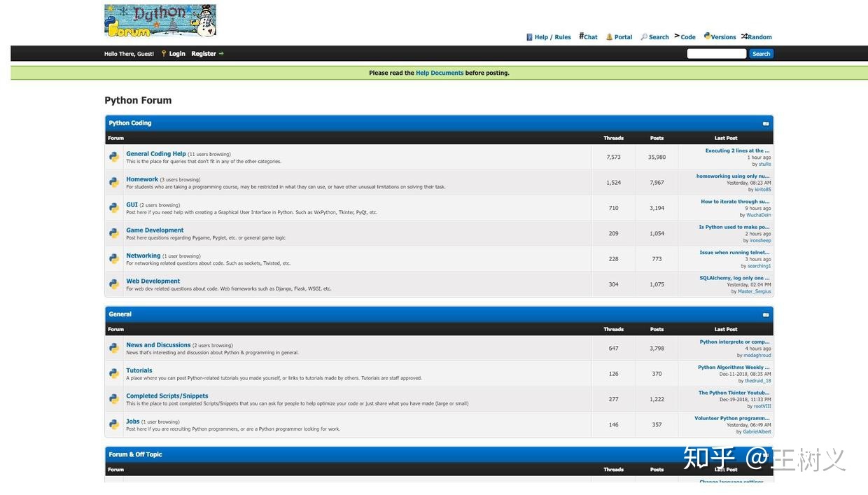Viewport: 868px width, 495px height.
Task: Click the forum status icon beside Networking
Action: (114, 258)
